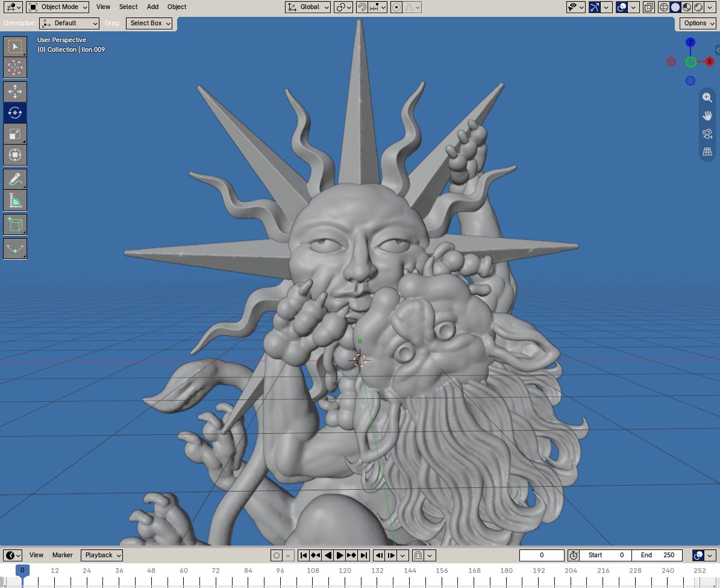Open the editor type selector in viewport header
The width and height of the screenshot is (720, 588).
[13, 7]
